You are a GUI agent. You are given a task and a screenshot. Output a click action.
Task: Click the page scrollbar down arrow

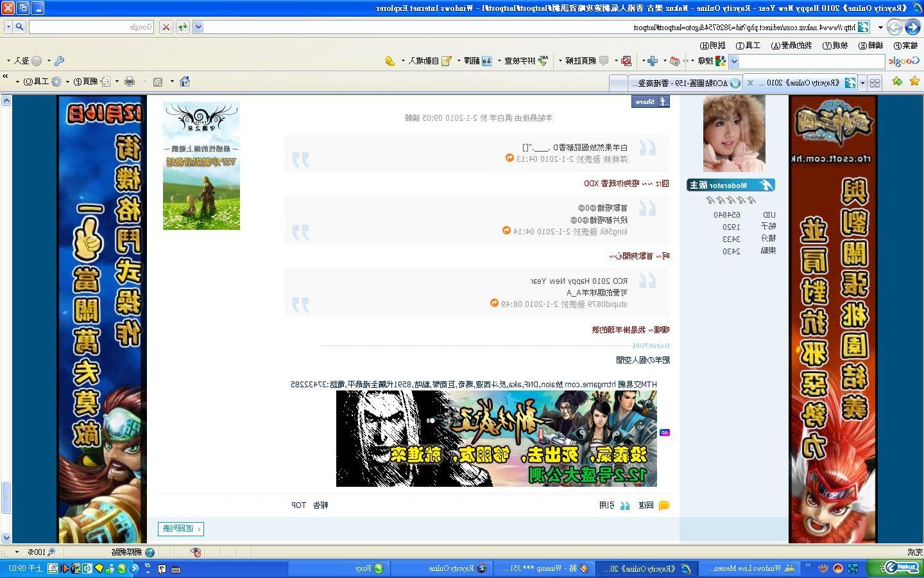point(6,538)
